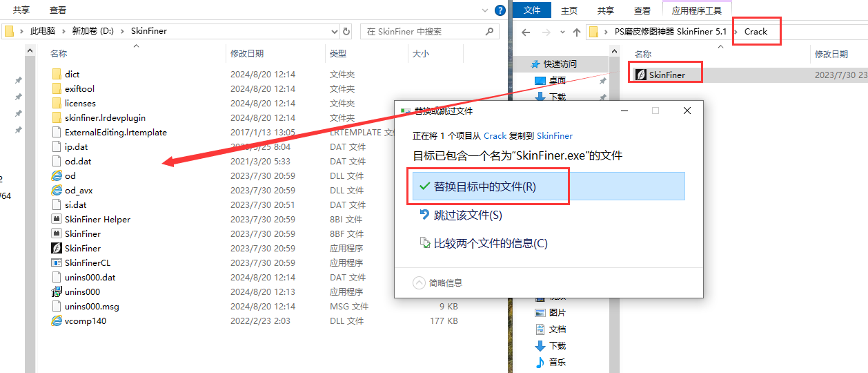Click chevron before Crack in breadcrumb
Screen dimensions: 868x373
point(738,32)
